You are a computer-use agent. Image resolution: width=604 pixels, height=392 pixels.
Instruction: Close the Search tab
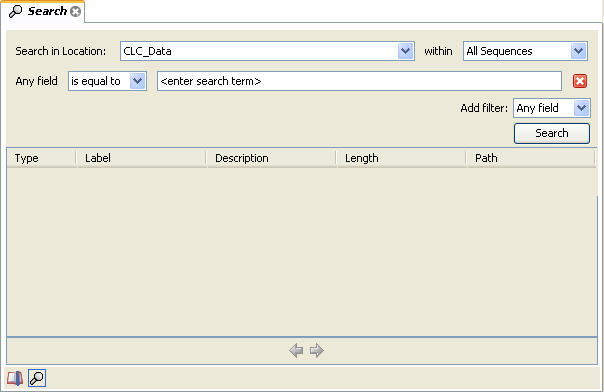tap(76, 12)
